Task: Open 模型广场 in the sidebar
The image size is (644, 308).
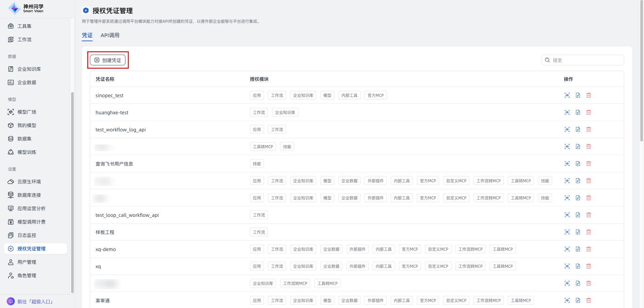Action: [x=36, y=112]
